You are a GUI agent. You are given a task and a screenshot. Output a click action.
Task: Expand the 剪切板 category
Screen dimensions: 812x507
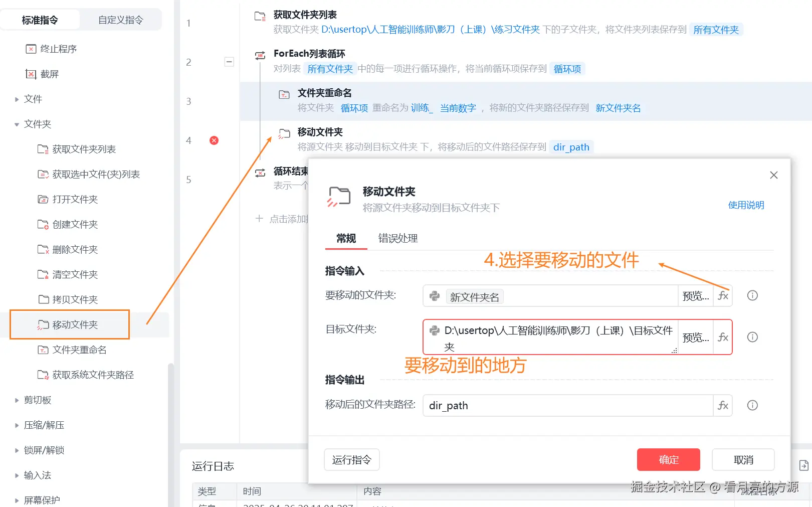pyautogui.click(x=17, y=400)
